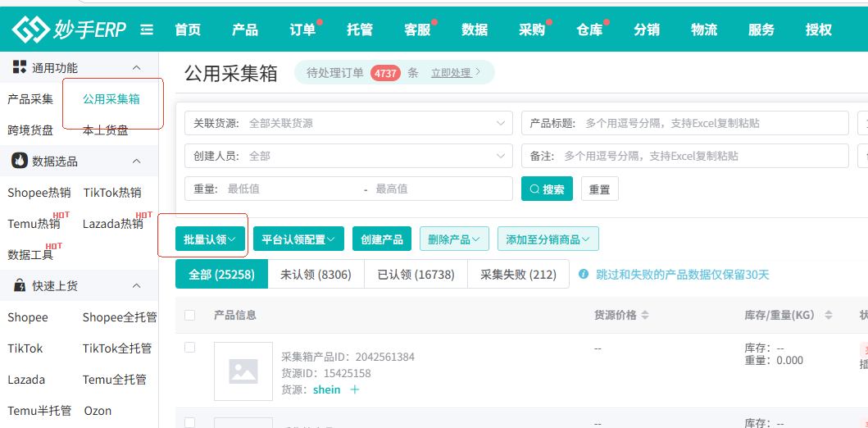The image size is (868, 428).
Task: Sort by 库存/重量(KG) arrows
Action: pyautogui.click(x=828, y=315)
